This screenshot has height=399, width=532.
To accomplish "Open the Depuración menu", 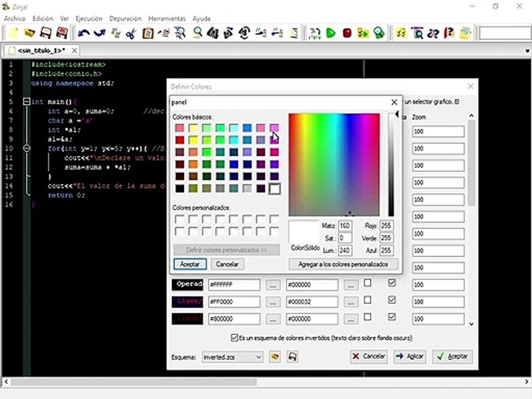I will [125, 19].
